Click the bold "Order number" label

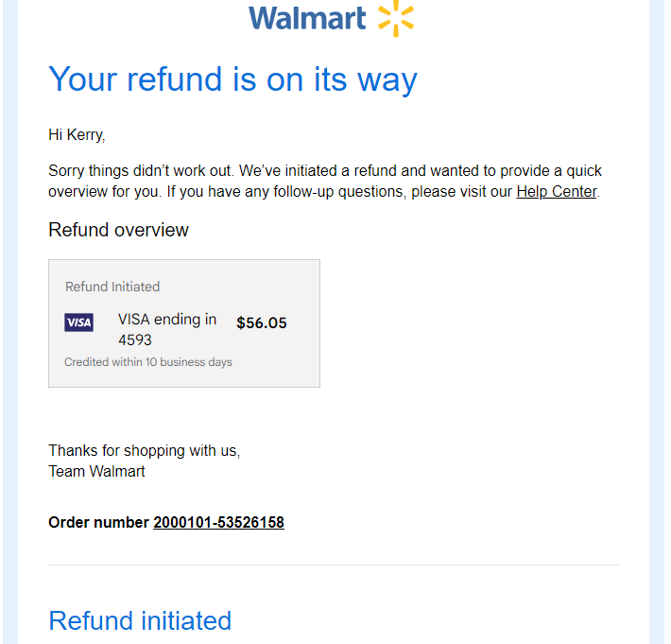point(98,522)
